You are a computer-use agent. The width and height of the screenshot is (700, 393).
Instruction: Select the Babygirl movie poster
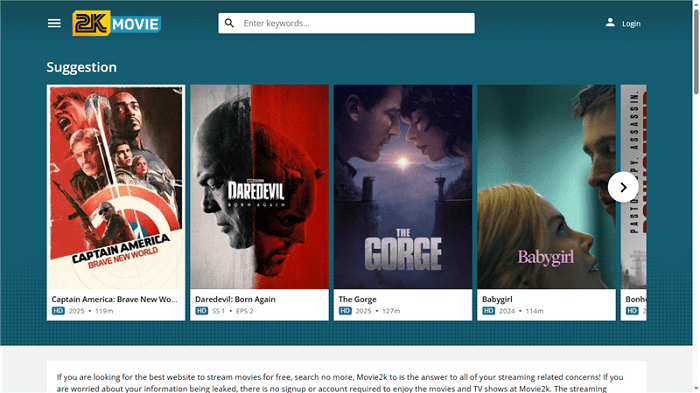546,187
